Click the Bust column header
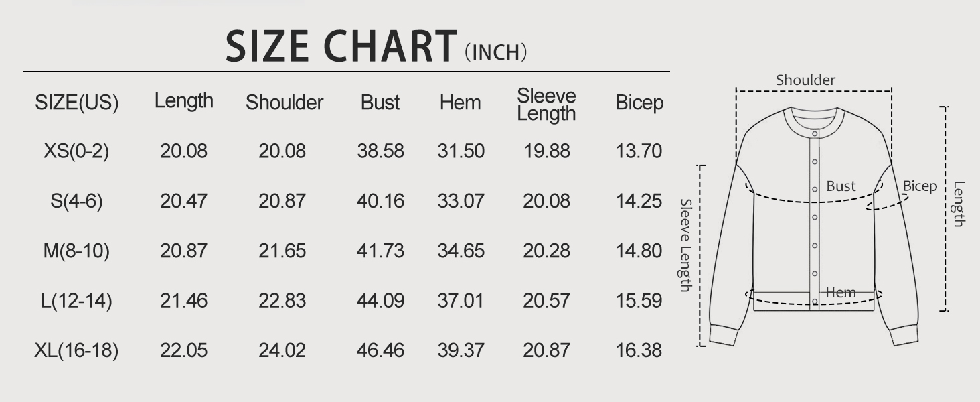Image resolution: width=980 pixels, height=402 pixels. click(380, 103)
